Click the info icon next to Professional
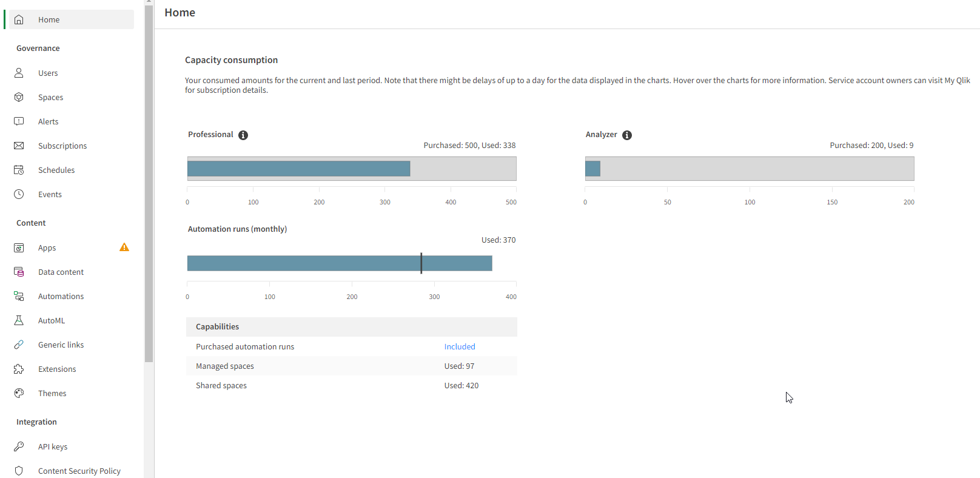 [243, 135]
